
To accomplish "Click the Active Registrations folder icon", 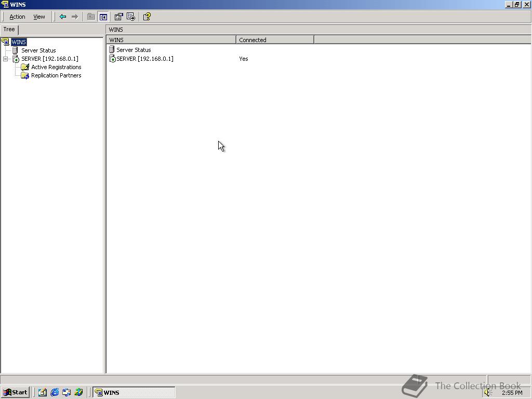I will click(25, 67).
